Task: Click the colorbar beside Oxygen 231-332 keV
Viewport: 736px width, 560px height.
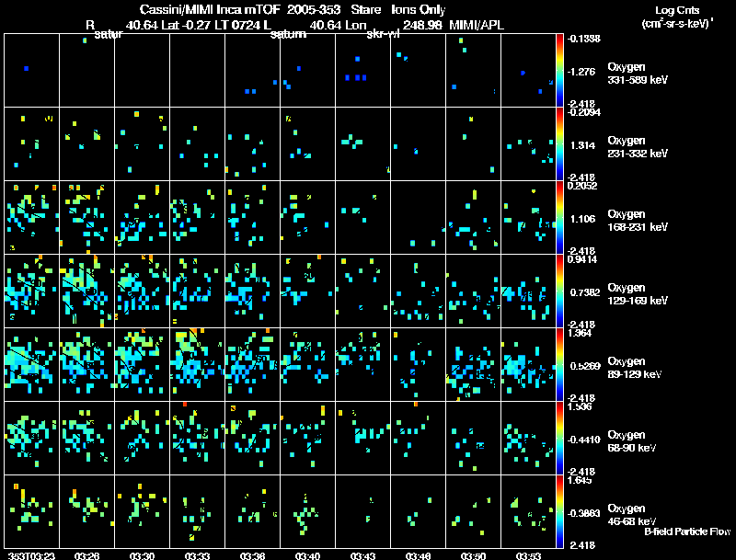Action: [x=559, y=144]
